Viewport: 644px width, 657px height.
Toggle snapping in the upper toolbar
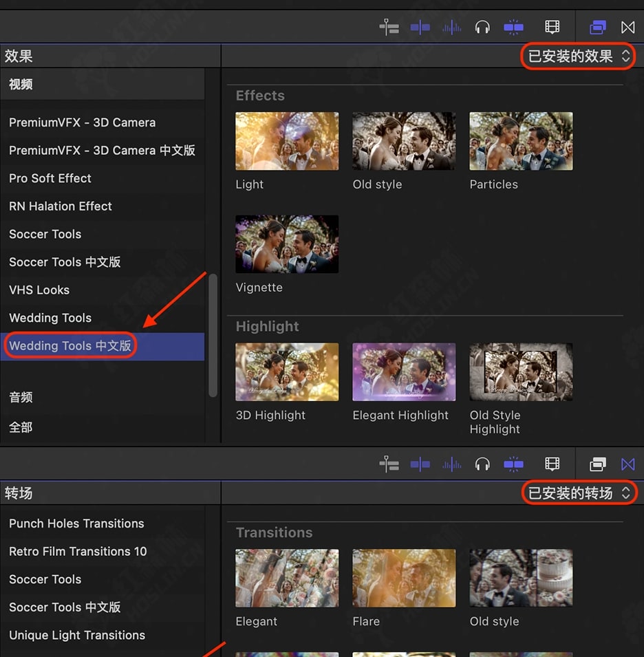tap(513, 28)
